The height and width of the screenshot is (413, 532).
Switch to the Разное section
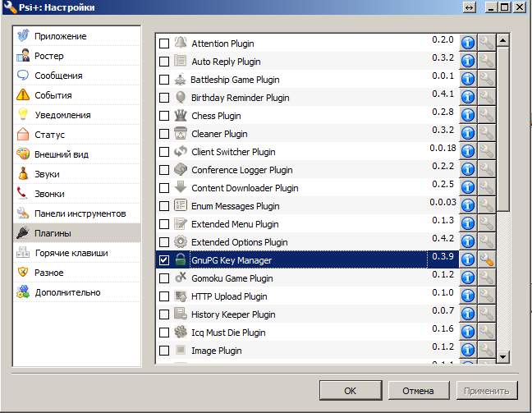pos(77,272)
